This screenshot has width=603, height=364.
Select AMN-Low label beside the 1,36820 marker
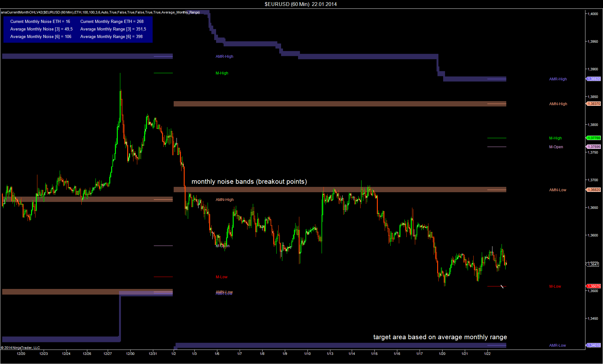click(x=557, y=190)
